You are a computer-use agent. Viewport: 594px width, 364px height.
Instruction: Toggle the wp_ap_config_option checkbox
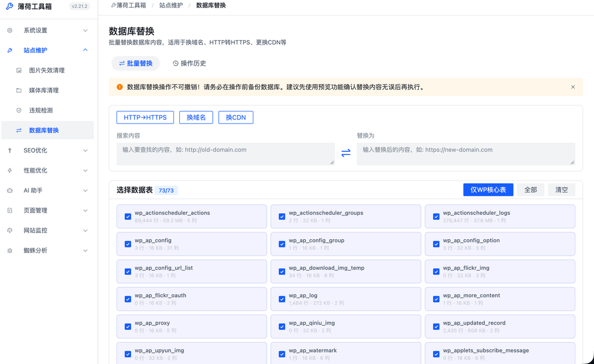[436, 245]
